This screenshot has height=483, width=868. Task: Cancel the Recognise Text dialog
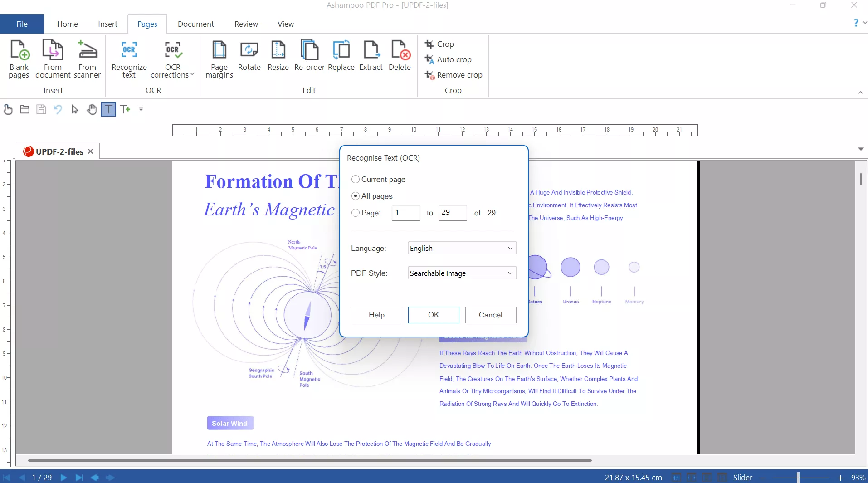(x=491, y=315)
